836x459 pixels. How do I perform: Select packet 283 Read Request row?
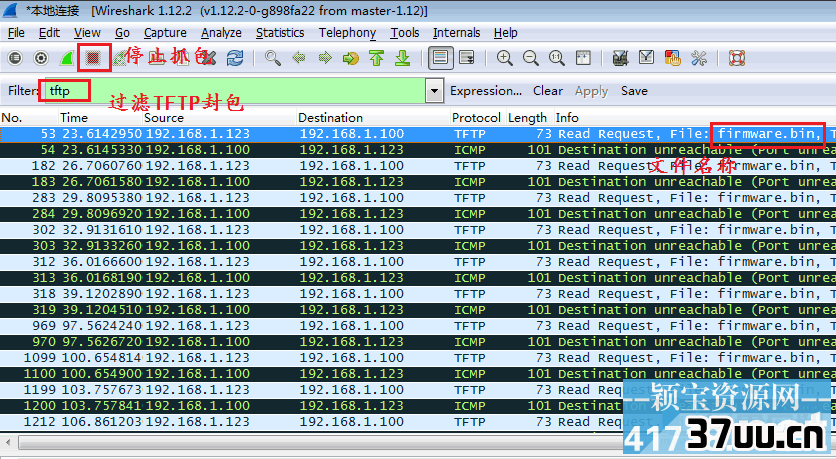[x=418, y=198]
